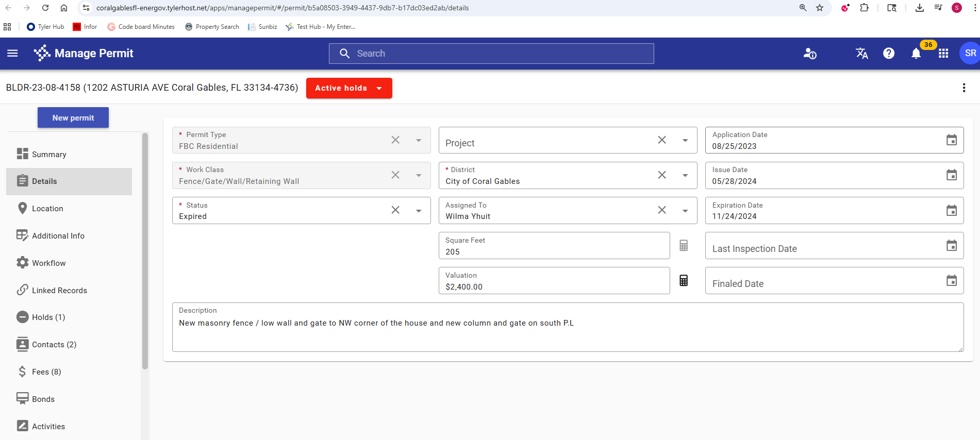
Task: Go to Fees (8) in the sidebar
Action: click(46, 372)
